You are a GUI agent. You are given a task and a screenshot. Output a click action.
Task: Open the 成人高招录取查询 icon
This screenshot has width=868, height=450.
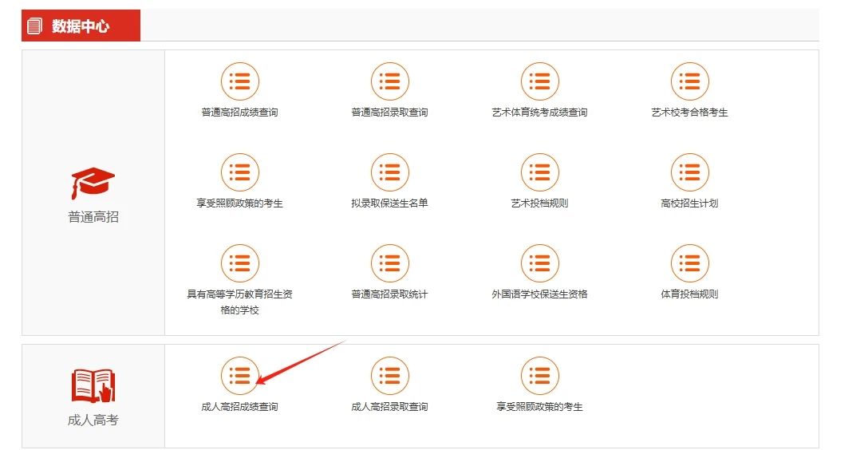point(390,376)
